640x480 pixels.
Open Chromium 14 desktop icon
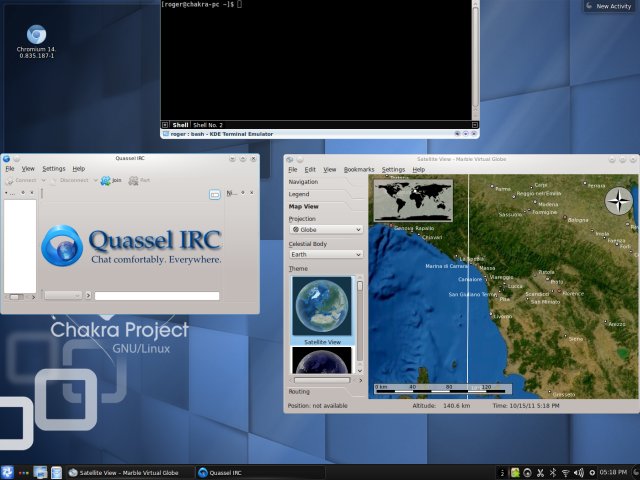(36, 36)
